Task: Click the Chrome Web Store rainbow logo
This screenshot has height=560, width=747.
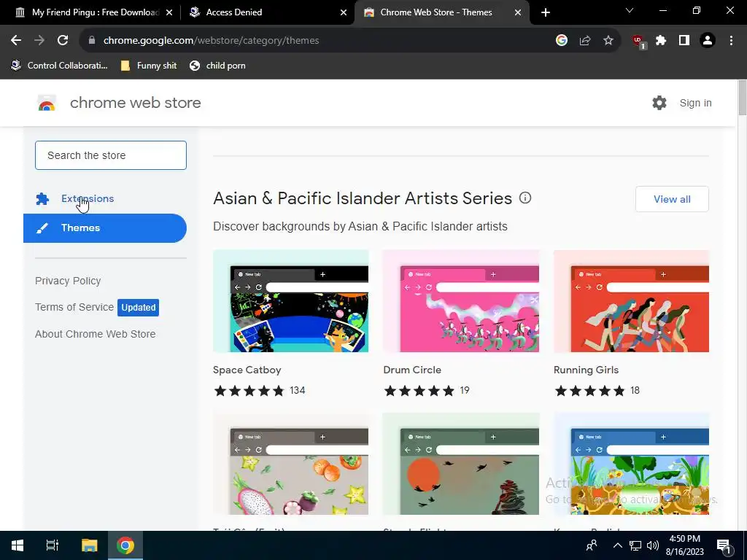Action: (47, 103)
